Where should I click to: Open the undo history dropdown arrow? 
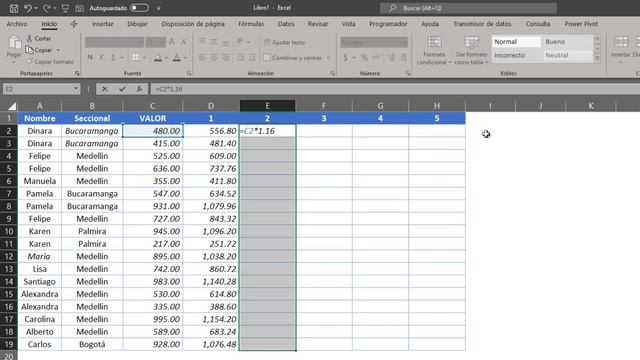click(x=36, y=8)
